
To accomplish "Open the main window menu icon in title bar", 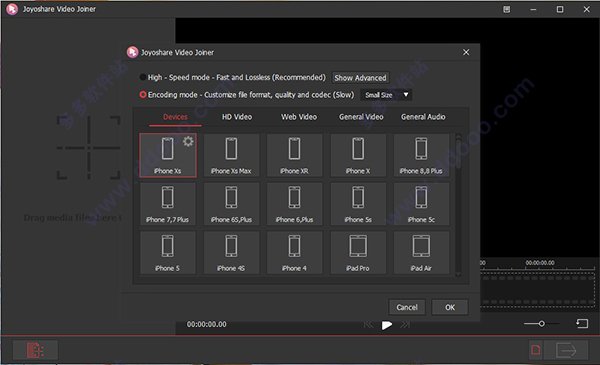I will point(507,9).
